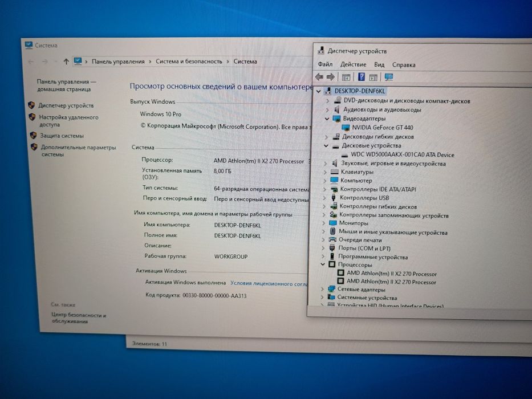Open the help question-mark toolbar icon

click(362, 77)
